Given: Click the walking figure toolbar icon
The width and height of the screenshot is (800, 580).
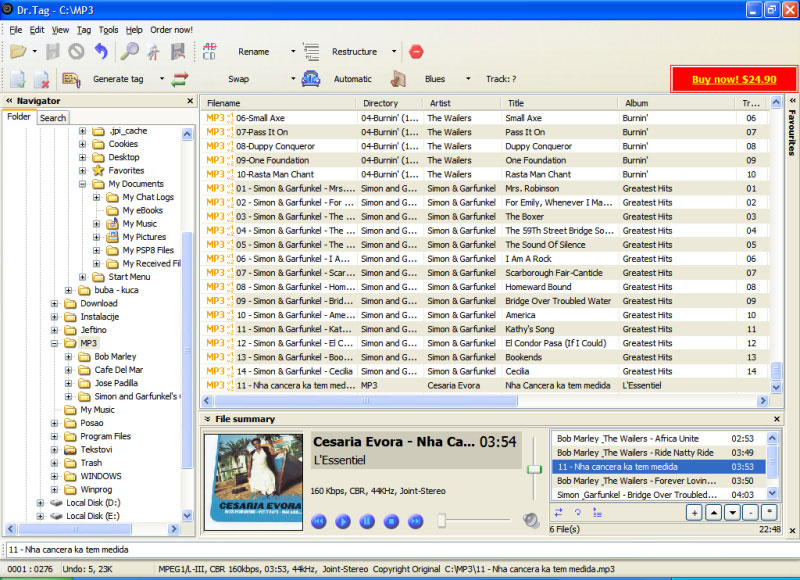Looking at the screenshot, I should (154, 52).
